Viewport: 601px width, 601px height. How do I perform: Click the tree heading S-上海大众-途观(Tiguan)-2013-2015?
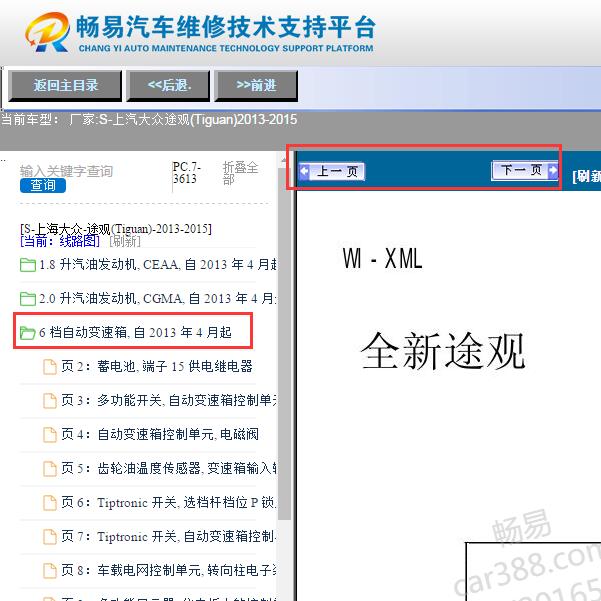116,229
